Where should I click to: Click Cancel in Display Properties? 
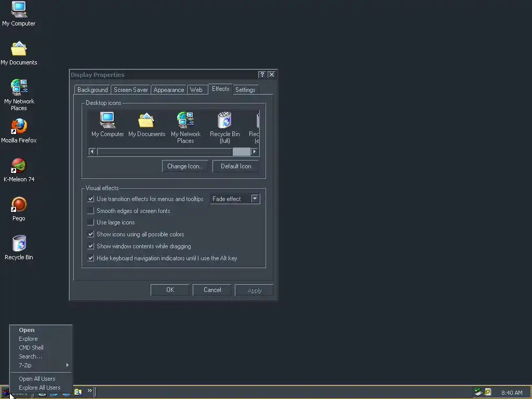pyautogui.click(x=212, y=290)
